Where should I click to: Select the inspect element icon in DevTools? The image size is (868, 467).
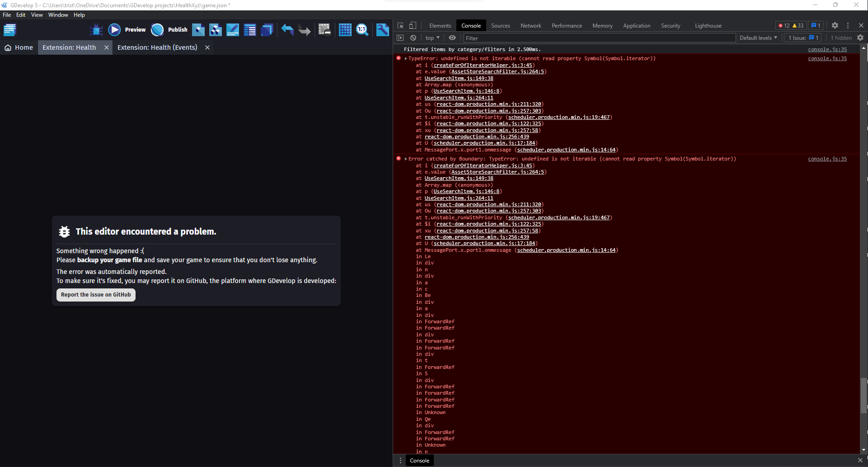pos(400,25)
